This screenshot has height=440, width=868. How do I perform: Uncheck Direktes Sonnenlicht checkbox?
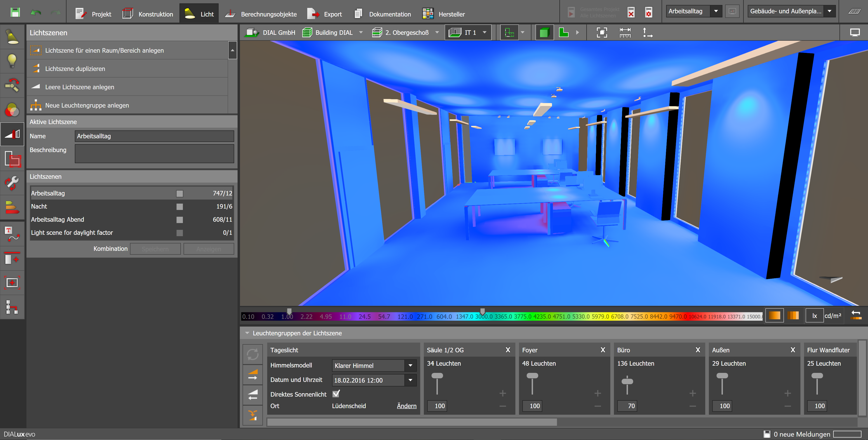336,393
